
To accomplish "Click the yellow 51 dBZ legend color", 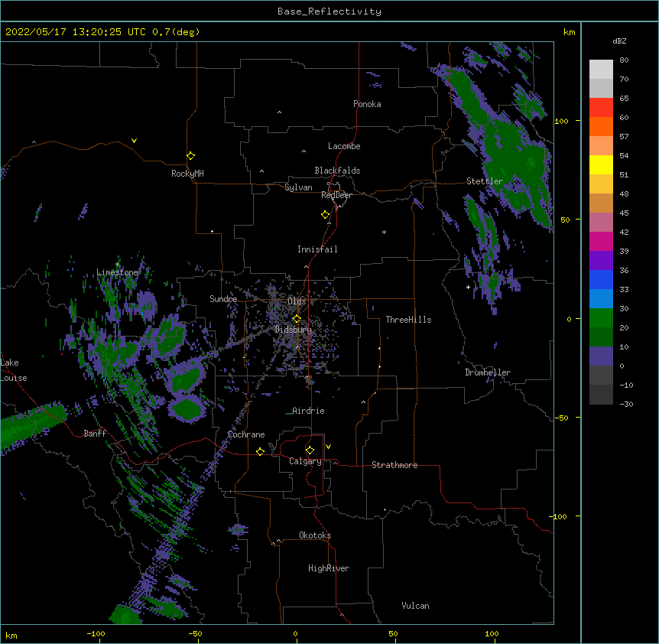I will pyautogui.click(x=601, y=164).
